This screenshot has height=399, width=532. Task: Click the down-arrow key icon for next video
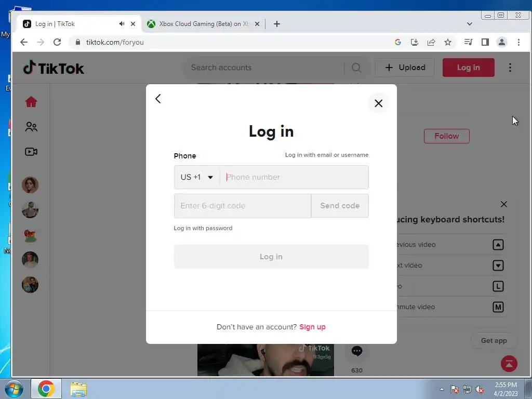coord(498,265)
